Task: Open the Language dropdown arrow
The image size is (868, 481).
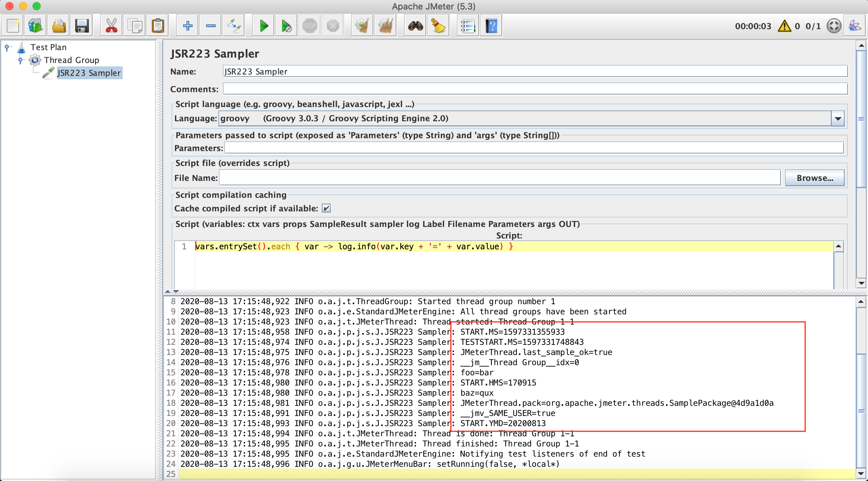Action: [838, 119]
